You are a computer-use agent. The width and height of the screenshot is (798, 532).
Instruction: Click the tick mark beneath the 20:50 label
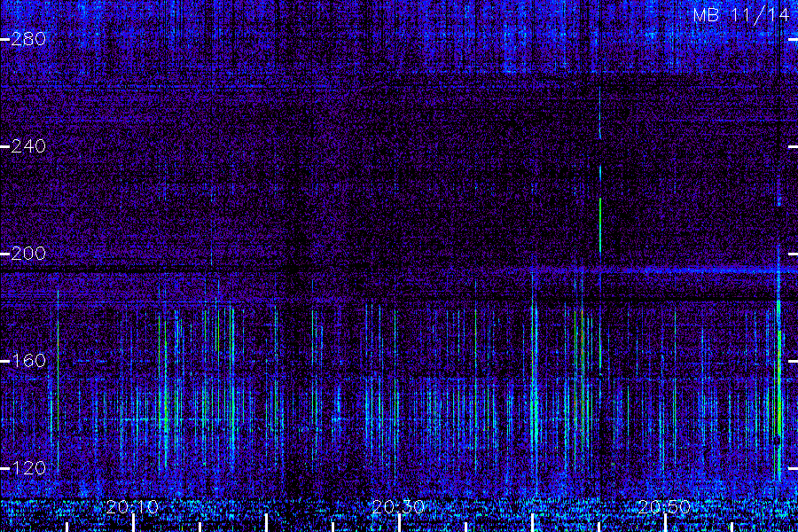pyautogui.click(x=665, y=523)
